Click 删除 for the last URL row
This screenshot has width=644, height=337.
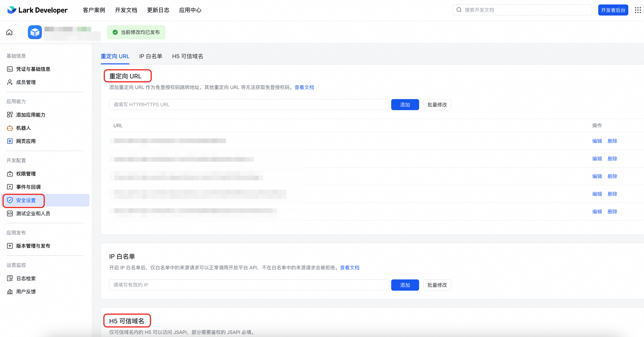click(612, 212)
